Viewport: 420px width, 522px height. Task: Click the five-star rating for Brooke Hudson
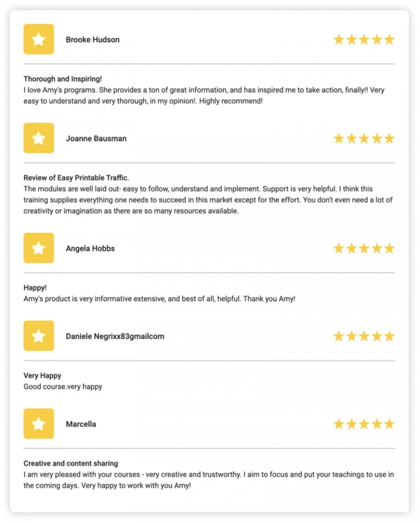click(x=364, y=39)
